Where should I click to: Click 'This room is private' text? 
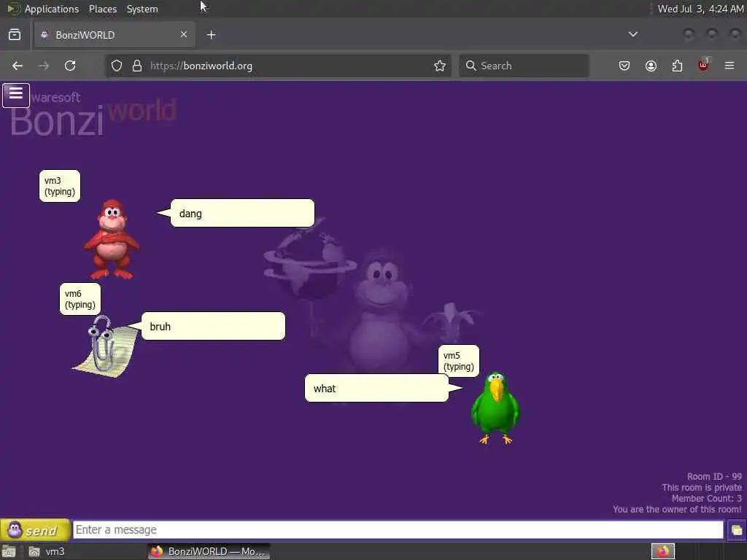point(702,488)
